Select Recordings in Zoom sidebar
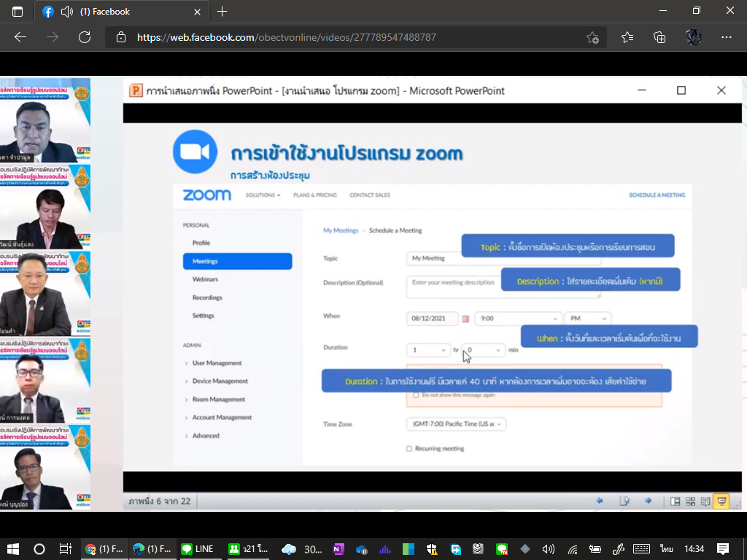 point(207,297)
